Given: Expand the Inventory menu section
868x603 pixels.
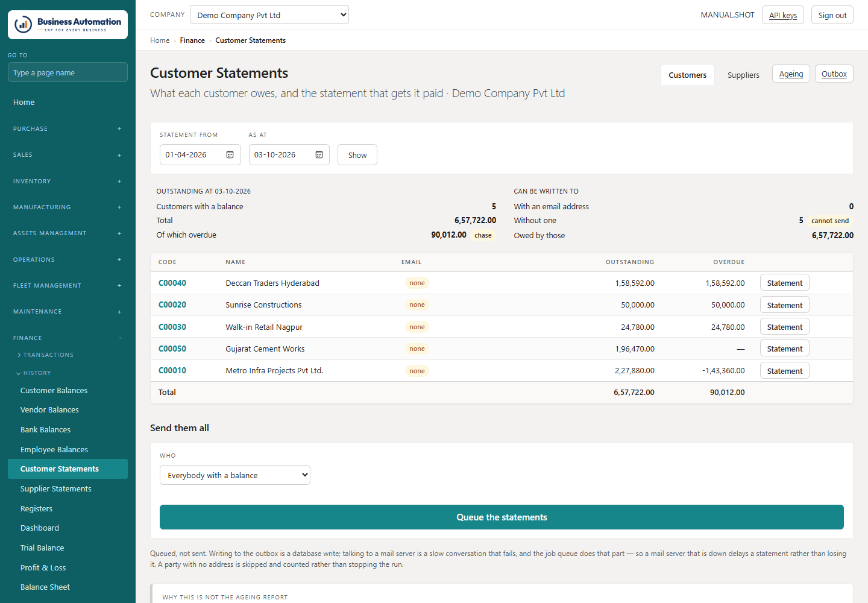Looking at the screenshot, I should 68,182.
